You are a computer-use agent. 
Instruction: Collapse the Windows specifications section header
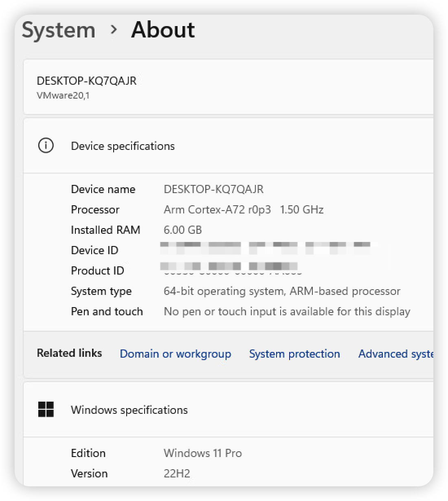228,410
